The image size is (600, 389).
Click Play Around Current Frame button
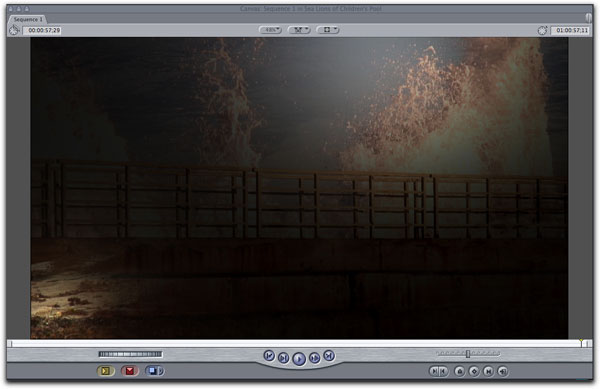click(x=314, y=358)
